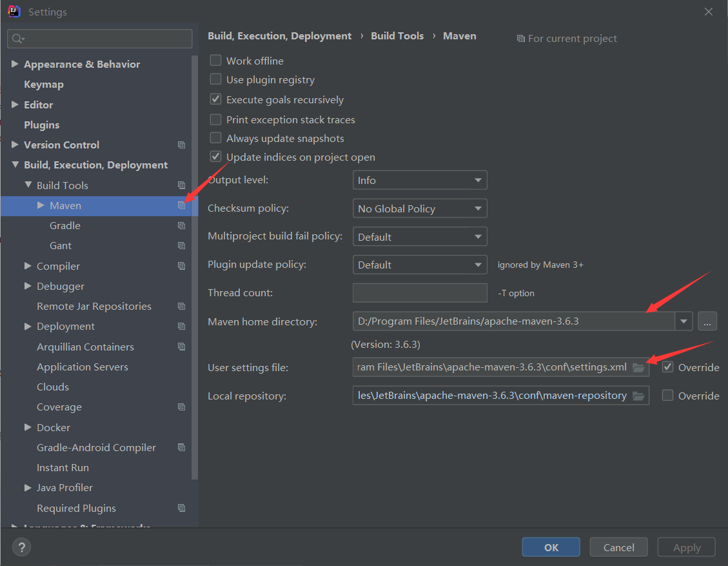
Task: Uncheck Update indices on project open
Action: [215, 157]
